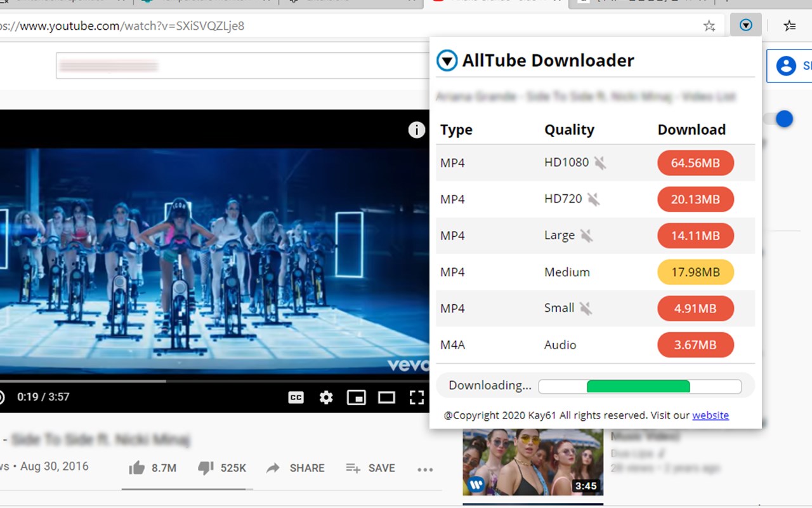The width and height of the screenshot is (812, 508).
Task: Seek on the video progress bar
Action: 214,381
